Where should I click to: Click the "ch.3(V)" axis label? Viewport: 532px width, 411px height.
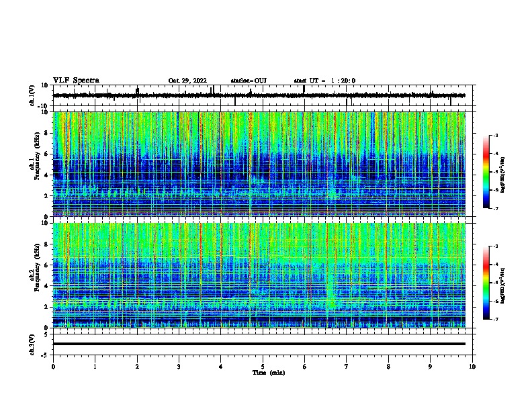click(32, 345)
